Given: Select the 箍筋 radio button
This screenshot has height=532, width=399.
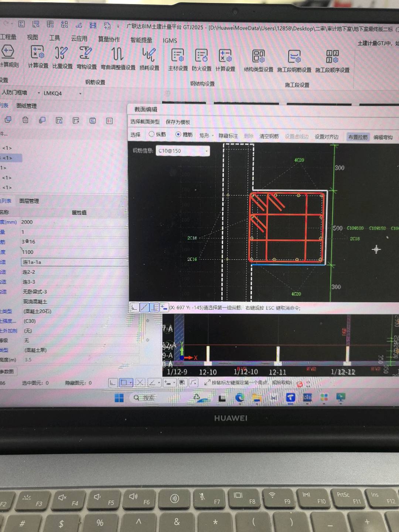Looking at the screenshot, I should tap(184, 135).
